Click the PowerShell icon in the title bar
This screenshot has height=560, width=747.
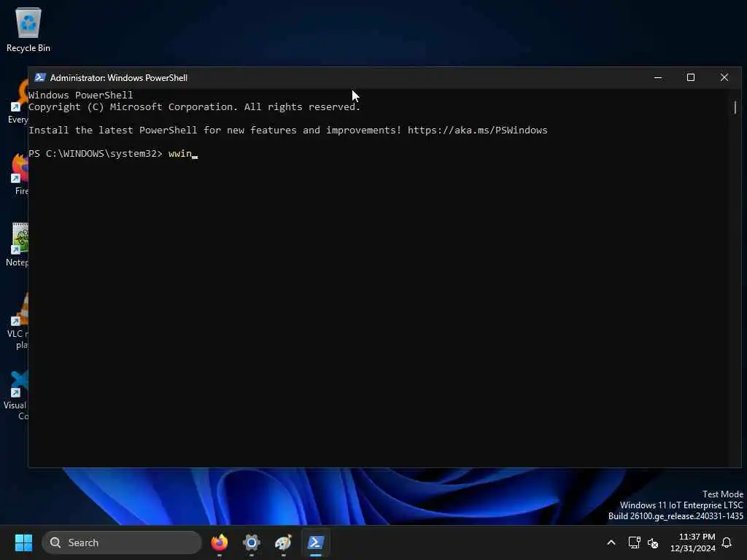40,77
